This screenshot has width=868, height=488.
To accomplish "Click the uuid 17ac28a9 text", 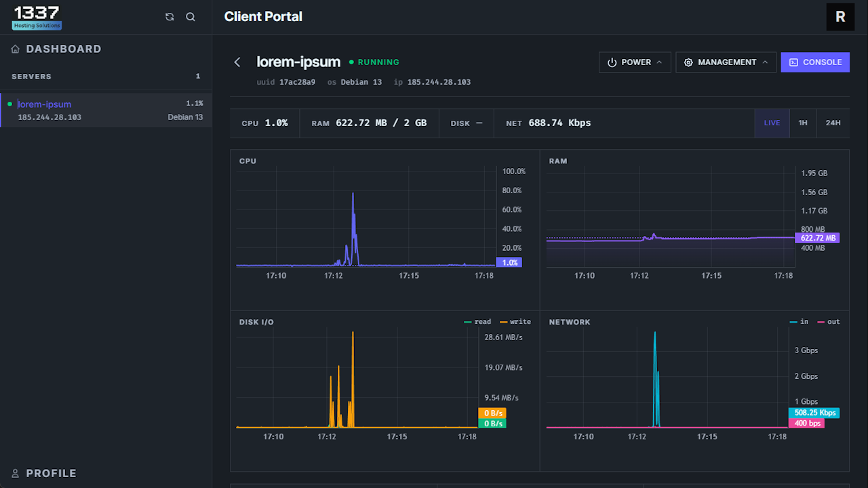I will coord(286,82).
